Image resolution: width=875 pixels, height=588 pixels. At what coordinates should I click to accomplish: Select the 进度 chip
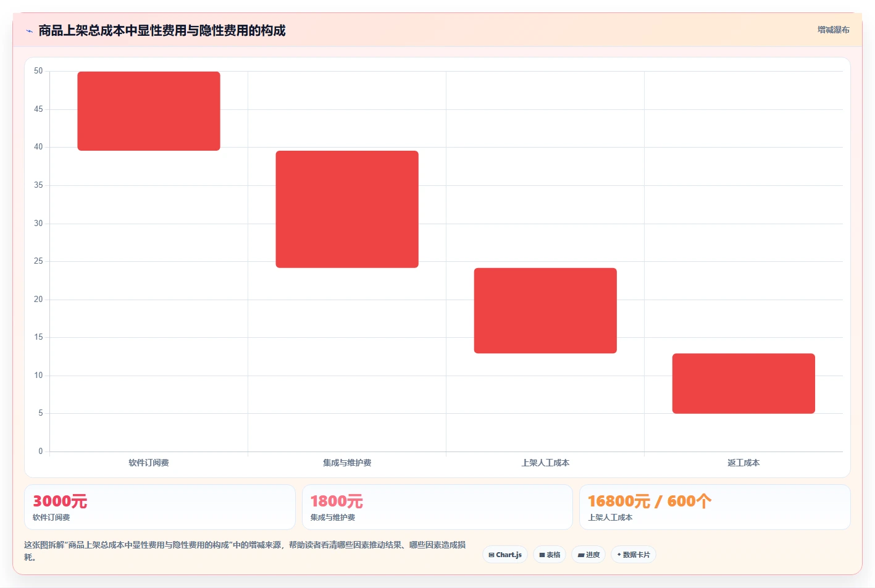click(x=588, y=555)
